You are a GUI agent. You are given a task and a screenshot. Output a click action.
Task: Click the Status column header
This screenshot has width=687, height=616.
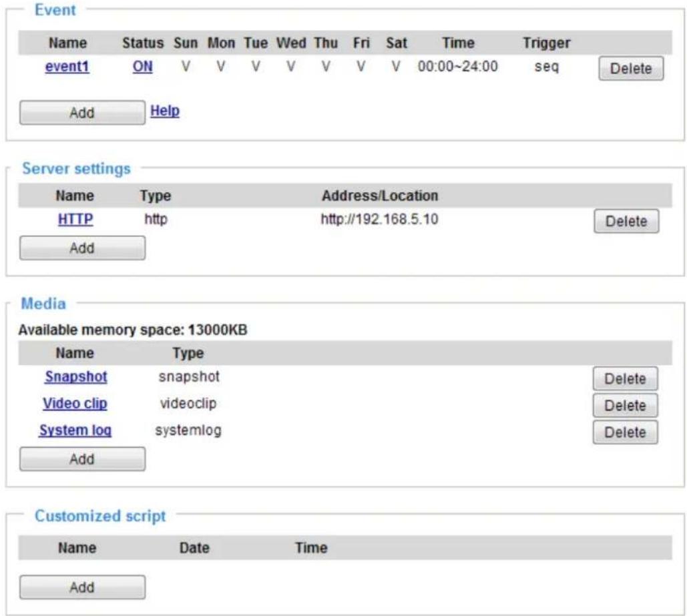point(143,43)
